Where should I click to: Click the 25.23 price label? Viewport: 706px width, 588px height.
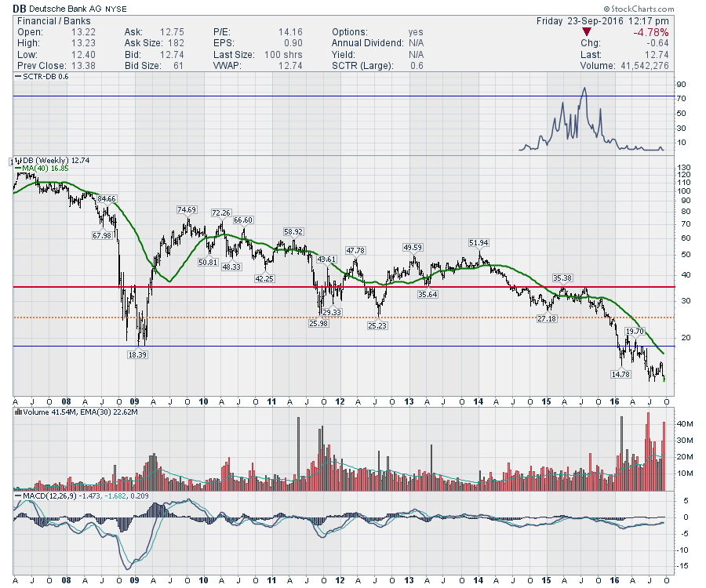[x=377, y=325]
